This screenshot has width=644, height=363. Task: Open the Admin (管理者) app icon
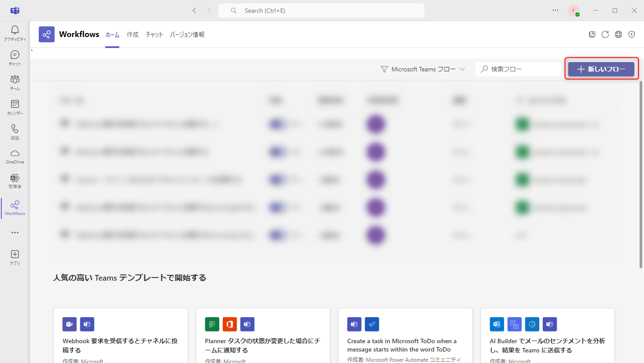(15, 181)
